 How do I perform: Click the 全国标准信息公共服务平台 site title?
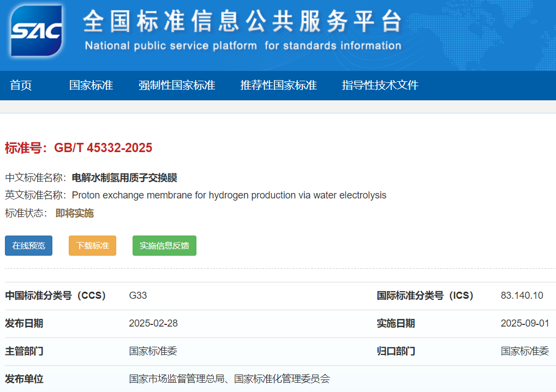[x=242, y=21]
